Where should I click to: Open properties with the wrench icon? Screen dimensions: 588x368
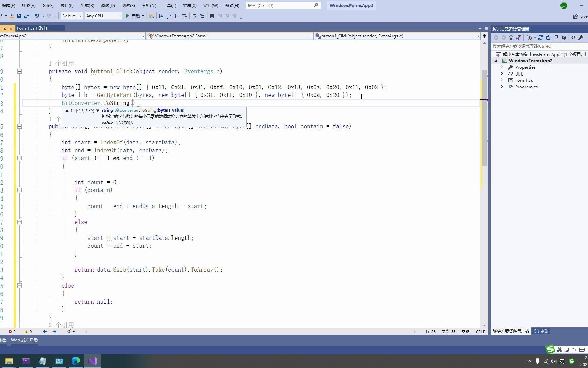(581, 38)
